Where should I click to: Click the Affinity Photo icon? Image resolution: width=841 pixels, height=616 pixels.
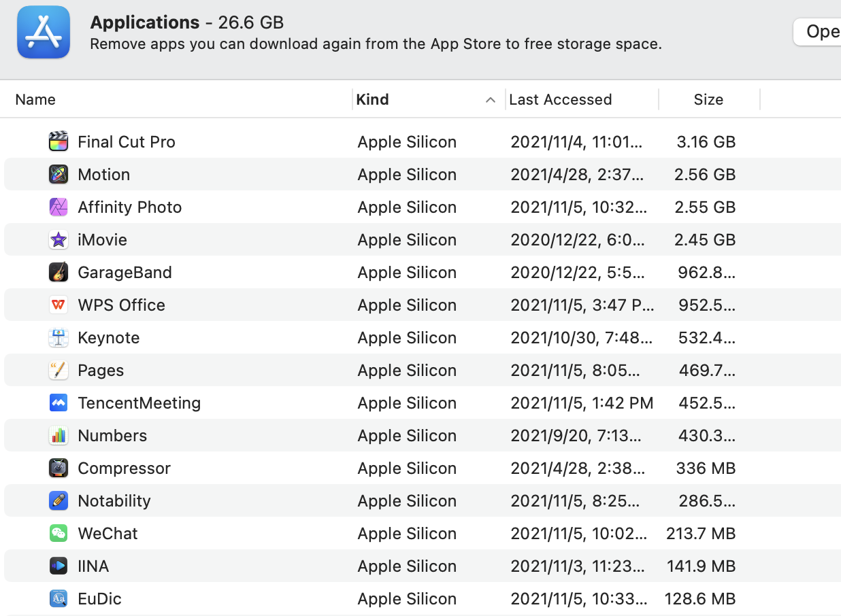click(x=58, y=207)
